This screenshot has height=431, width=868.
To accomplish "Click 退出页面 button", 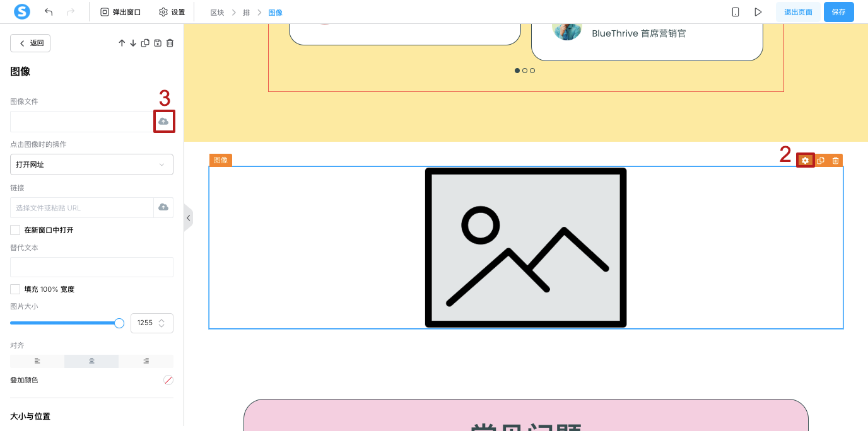I will [798, 12].
